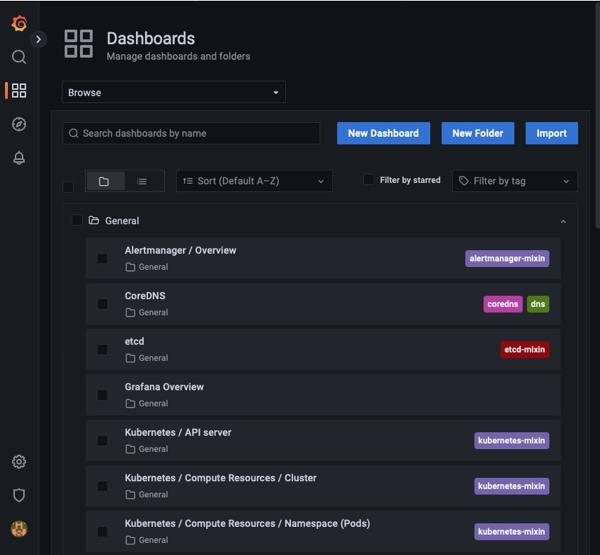The width and height of the screenshot is (600, 555).
Task: Open the etcd dashboard
Action: click(x=134, y=341)
